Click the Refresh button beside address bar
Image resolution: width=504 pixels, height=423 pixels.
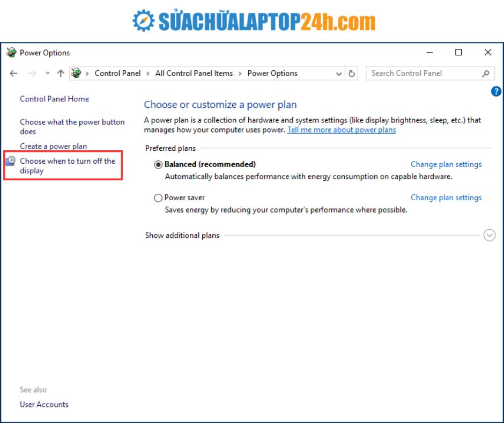[352, 74]
